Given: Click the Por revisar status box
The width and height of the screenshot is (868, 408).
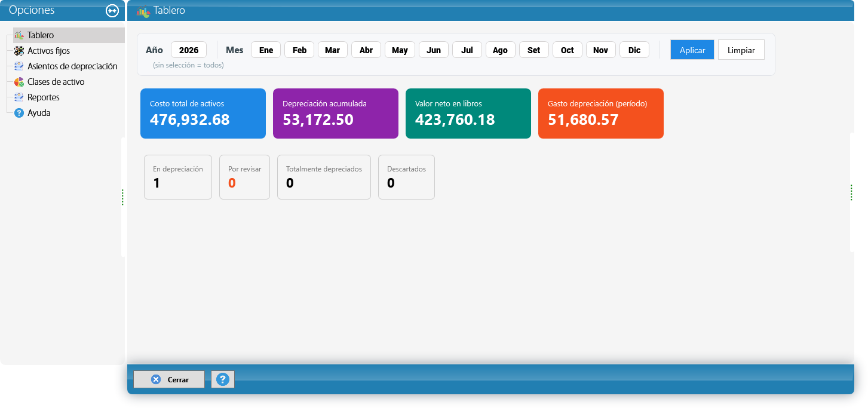Looking at the screenshot, I should click(x=245, y=177).
